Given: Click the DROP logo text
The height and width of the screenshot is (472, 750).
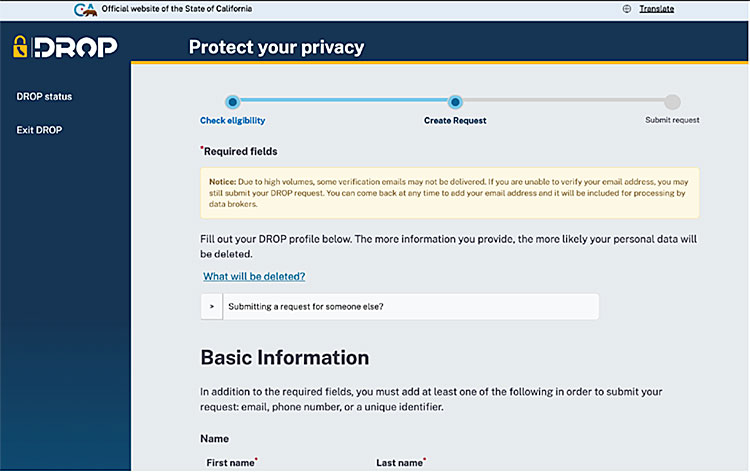Looking at the screenshot, I should tap(75, 47).
